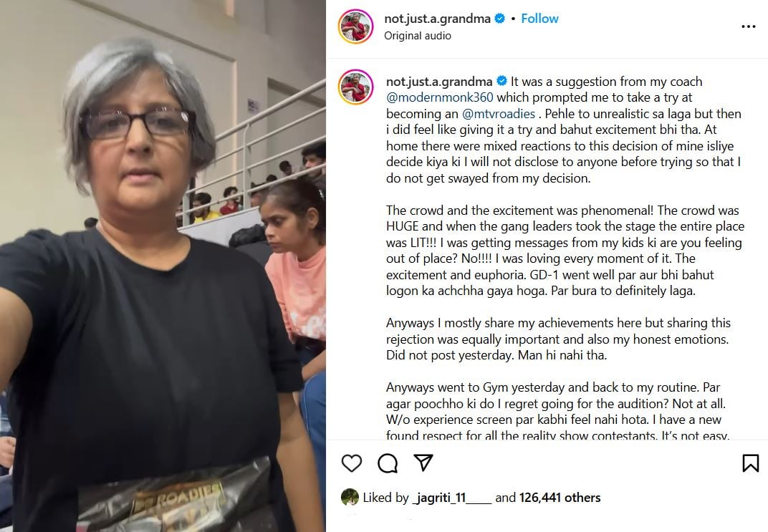Open the @modernmonk360 mention link

439,97
